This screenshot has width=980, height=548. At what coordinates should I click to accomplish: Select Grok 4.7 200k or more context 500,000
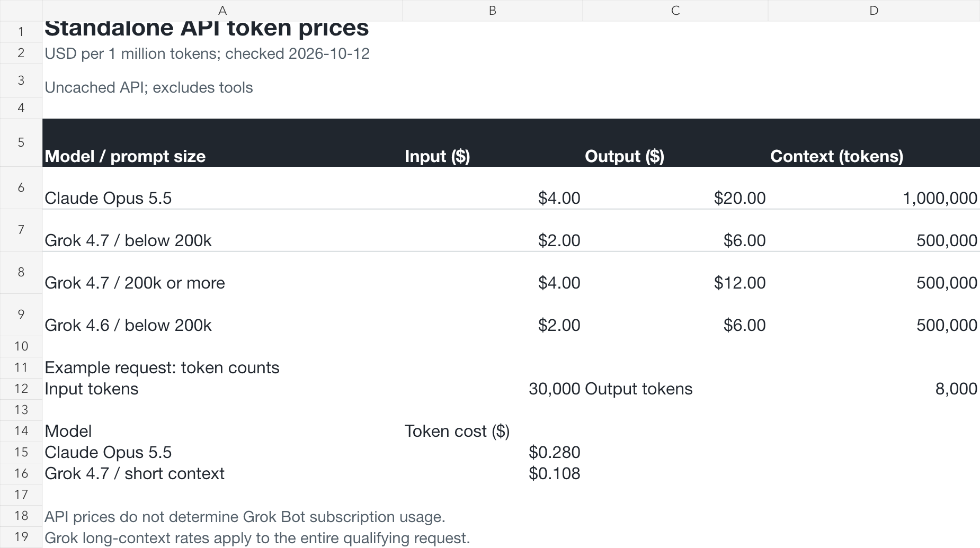[874, 273]
